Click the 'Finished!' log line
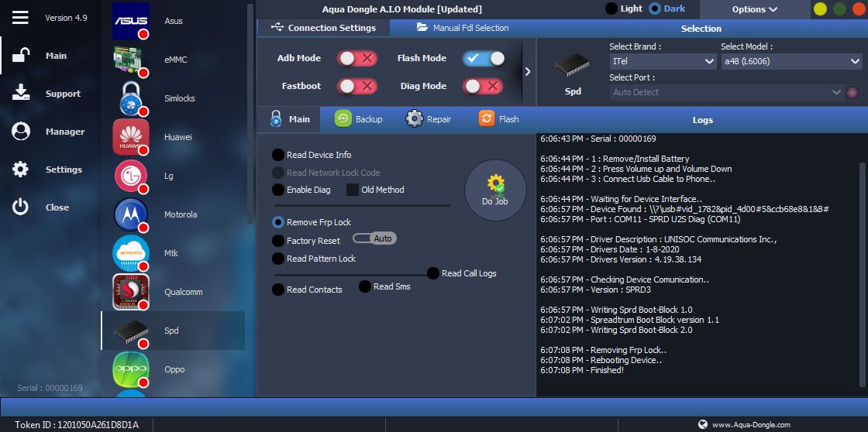Viewport: 868px width, 432px height. click(582, 370)
